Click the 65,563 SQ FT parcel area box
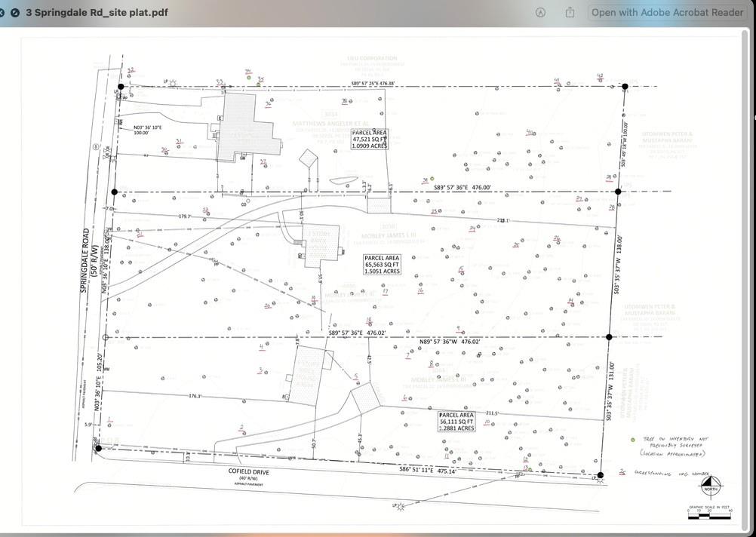 (x=382, y=264)
